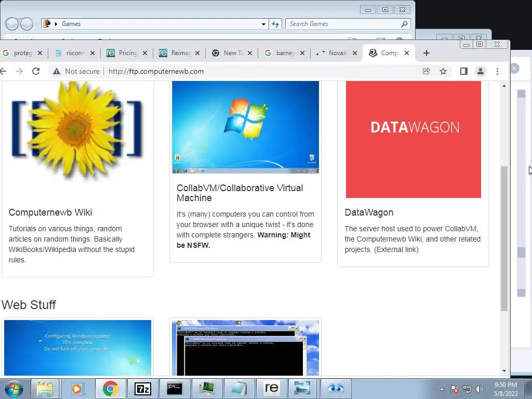Image resolution: width=532 pixels, height=399 pixels.
Task: Open the picture viewer taskbar icon
Action: 302,389
